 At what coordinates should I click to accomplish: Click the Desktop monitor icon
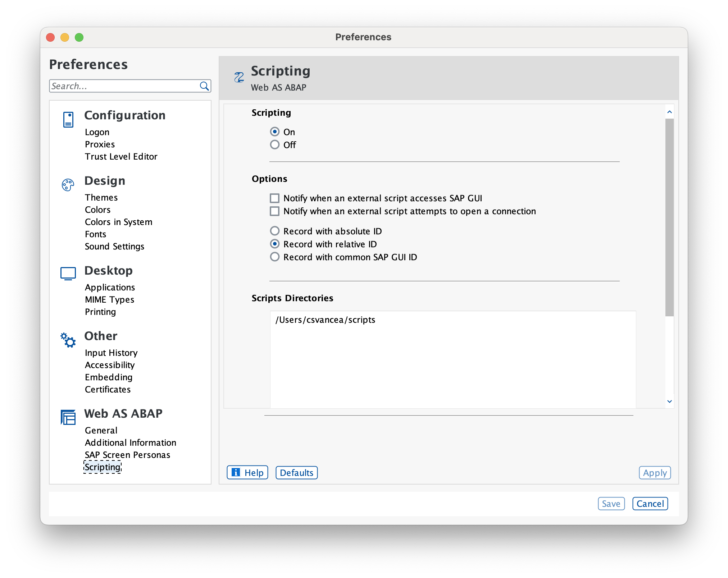click(x=68, y=274)
